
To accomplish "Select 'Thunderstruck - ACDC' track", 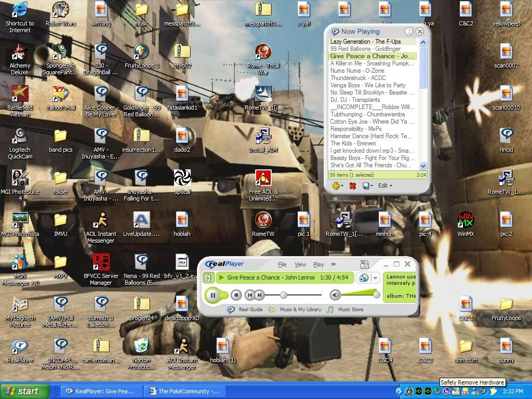I will pyautogui.click(x=373, y=78).
